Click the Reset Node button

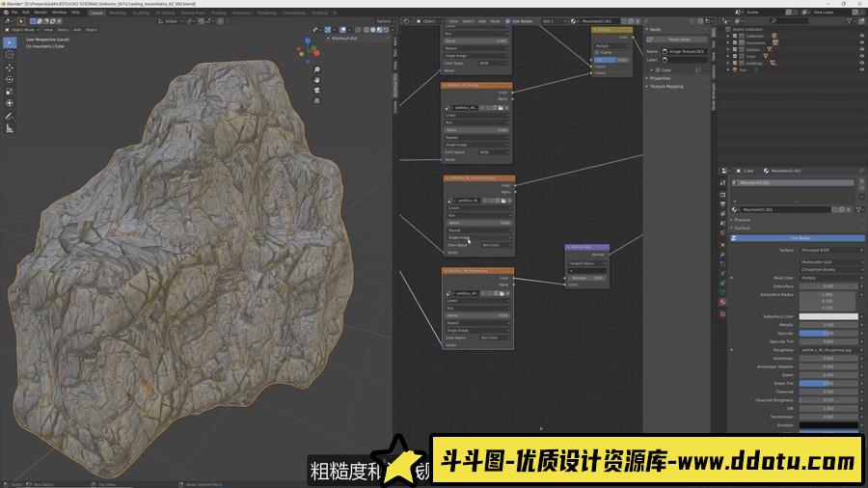677,40
